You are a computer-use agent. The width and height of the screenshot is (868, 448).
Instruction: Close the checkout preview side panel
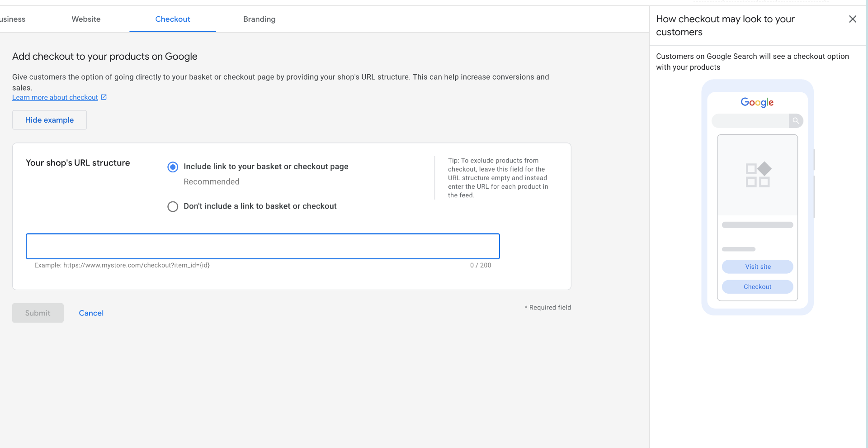(x=853, y=19)
